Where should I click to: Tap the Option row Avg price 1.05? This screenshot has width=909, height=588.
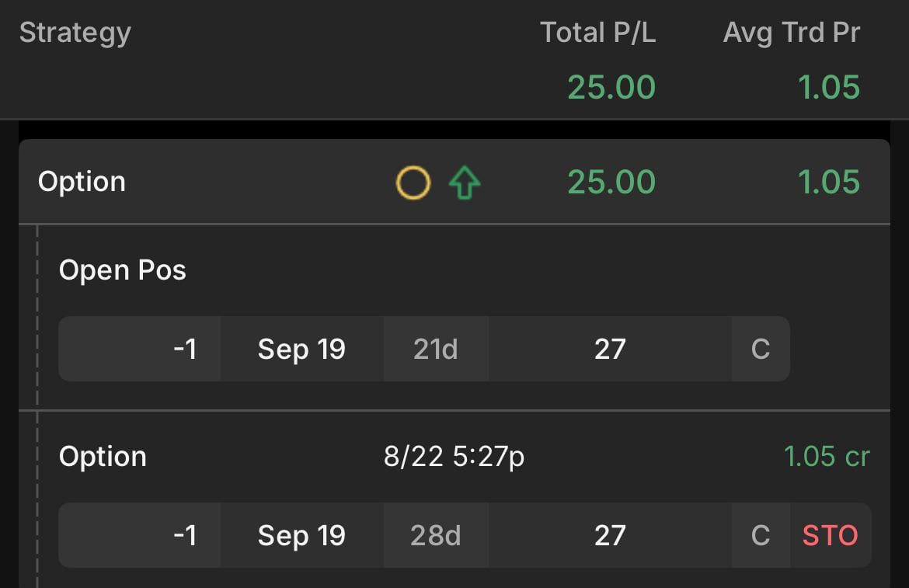pos(829,182)
